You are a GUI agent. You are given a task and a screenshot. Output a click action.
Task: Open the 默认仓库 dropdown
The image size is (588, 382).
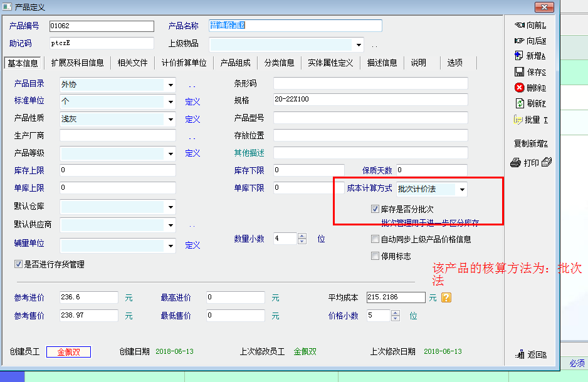[171, 207]
